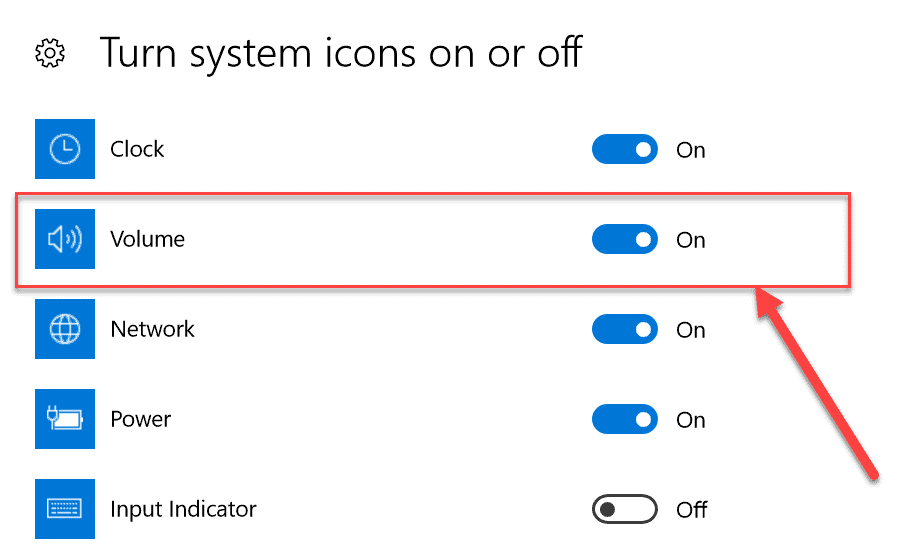Click the Network label text
The height and width of the screenshot is (553, 919).
click(x=152, y=329)
